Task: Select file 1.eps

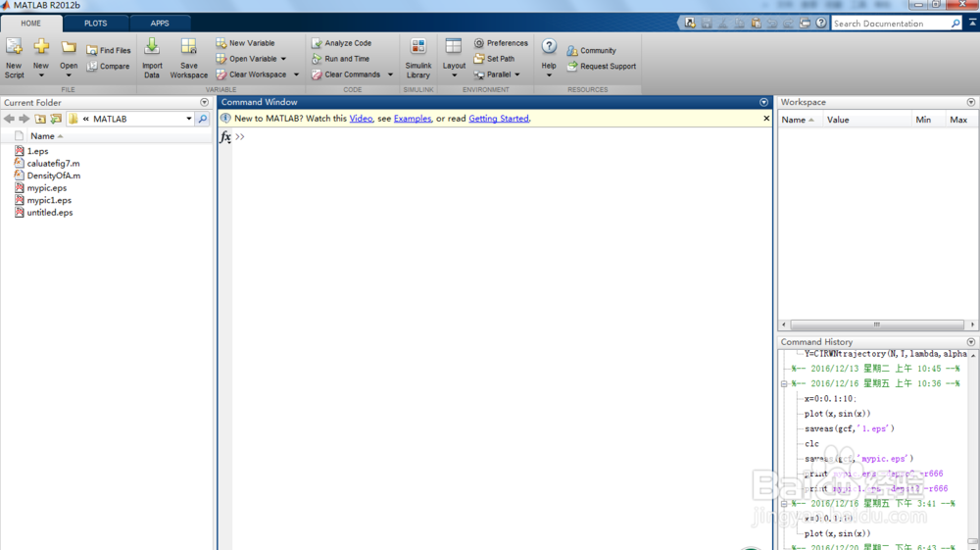Action: (x=37, y=151)
